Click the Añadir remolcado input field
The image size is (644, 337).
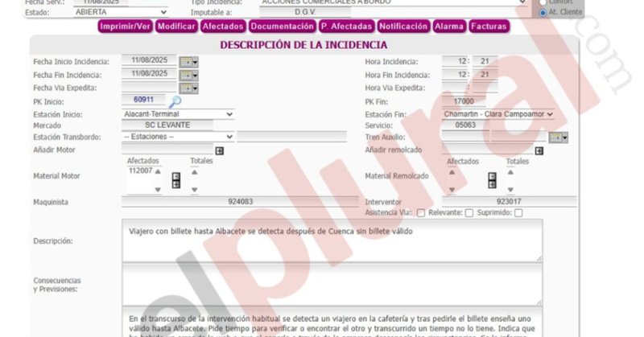click(488, 149)
